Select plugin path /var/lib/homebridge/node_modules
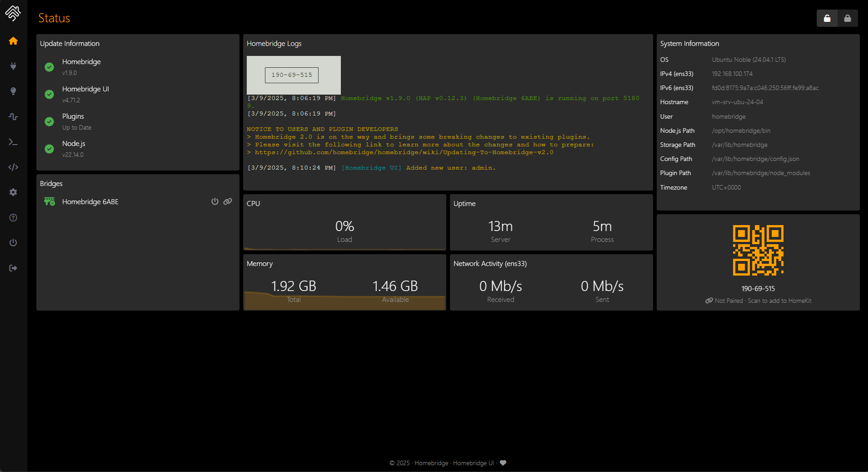 761,173
